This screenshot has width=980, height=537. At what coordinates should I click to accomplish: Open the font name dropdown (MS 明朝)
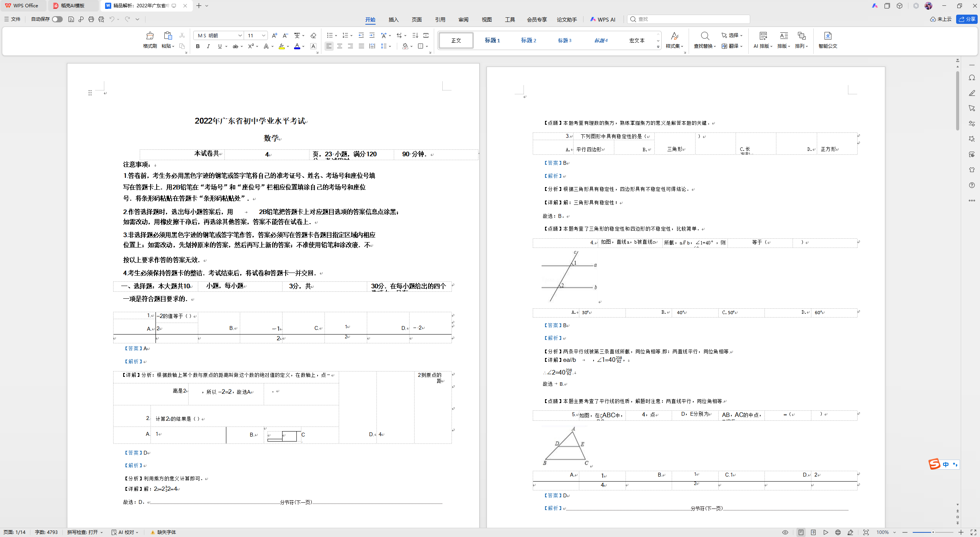[240, 35]
